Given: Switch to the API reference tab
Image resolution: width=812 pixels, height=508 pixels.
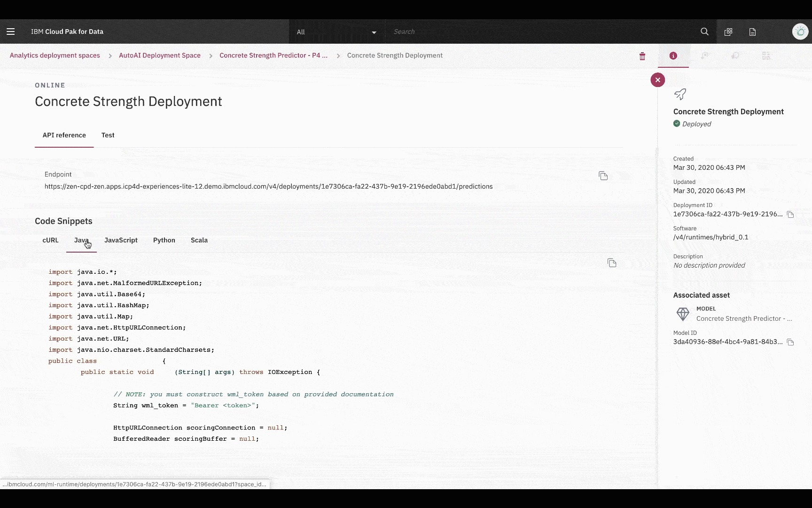Looking at the screenshot, I should [x=64, y=135].
